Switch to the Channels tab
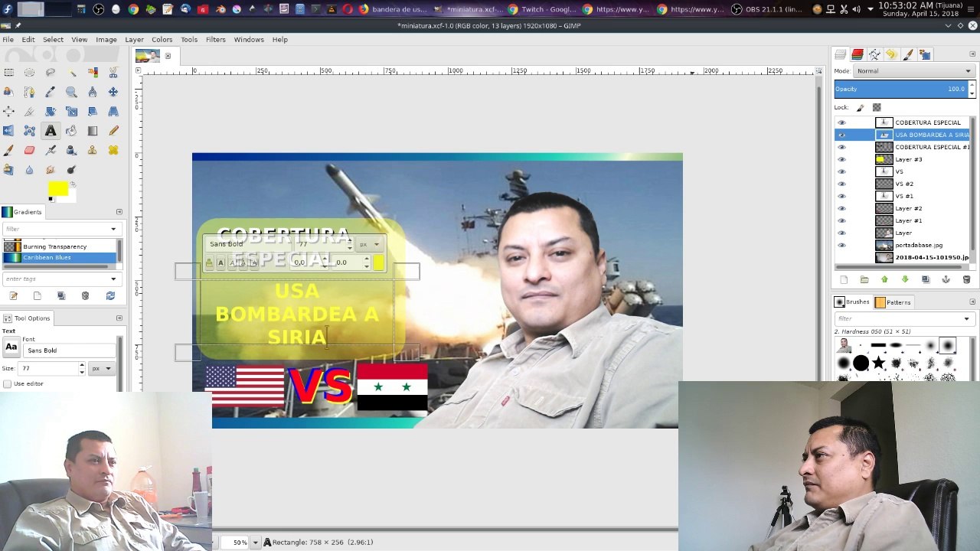This screenshot has width=980, height=551. (857, 54)
